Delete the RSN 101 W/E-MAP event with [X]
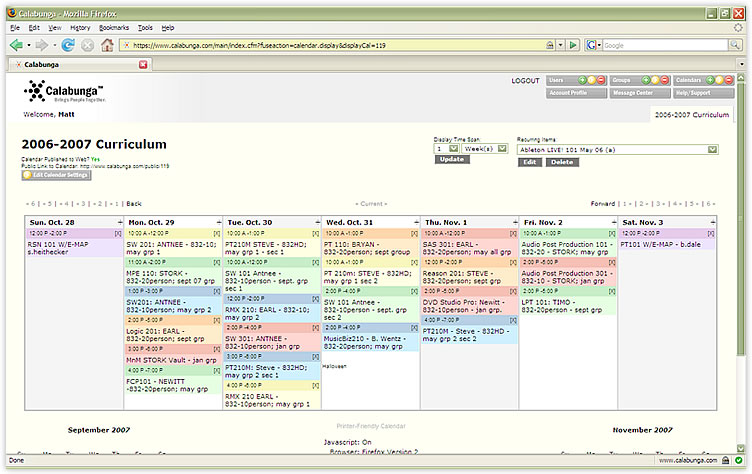752x474 pixels. pos(117,232)
